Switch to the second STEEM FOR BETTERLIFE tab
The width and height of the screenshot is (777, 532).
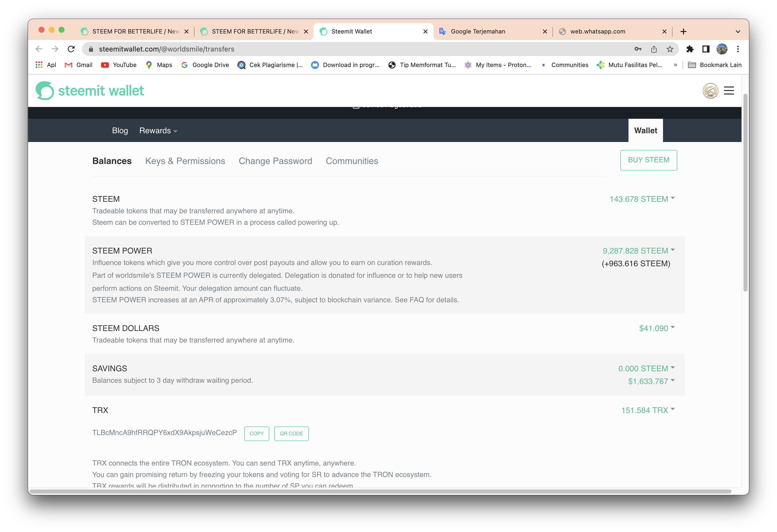254,31
